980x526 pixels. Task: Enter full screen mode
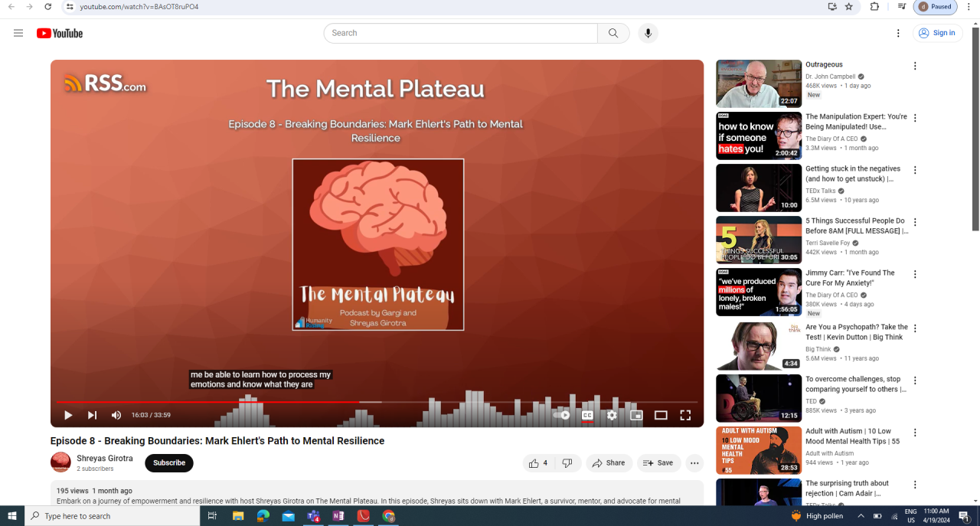[x=685, y=415]
